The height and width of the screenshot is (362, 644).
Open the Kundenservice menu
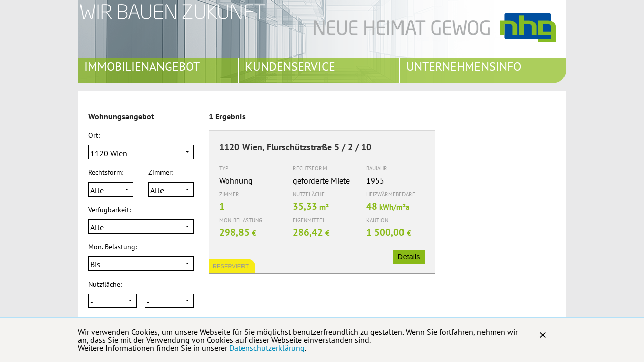coord(290,67)
